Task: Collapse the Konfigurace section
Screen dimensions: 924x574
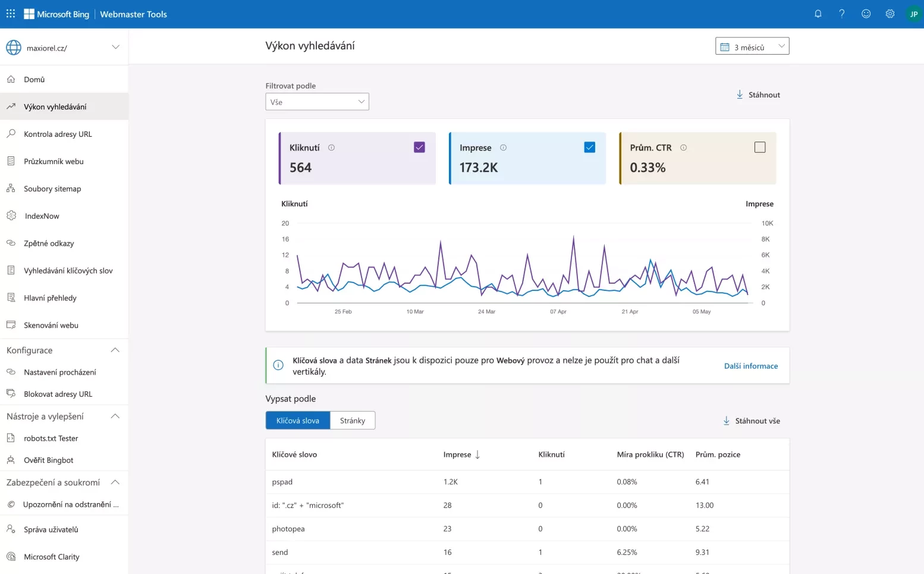Action: pos(115,350)
